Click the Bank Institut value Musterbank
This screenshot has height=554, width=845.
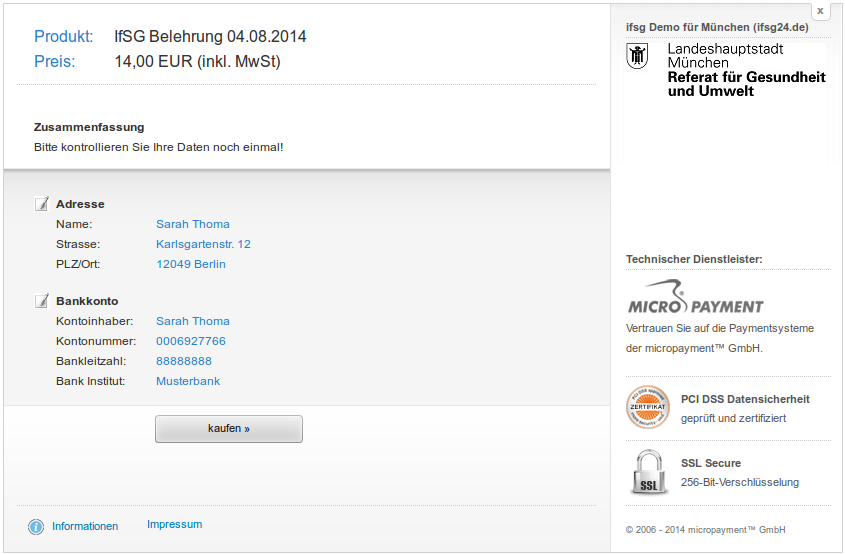(x=188, y=381)
